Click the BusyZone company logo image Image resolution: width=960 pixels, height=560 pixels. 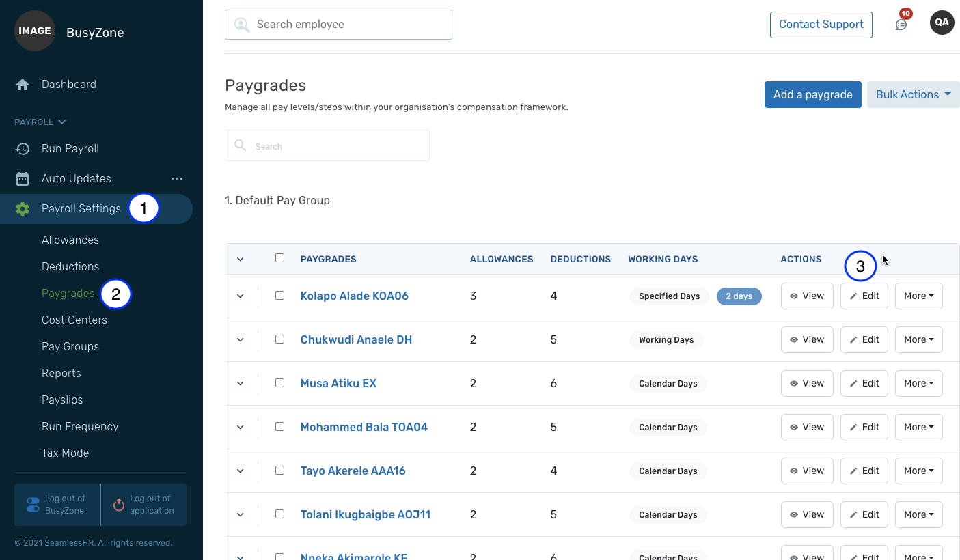(x=35, y=31)
